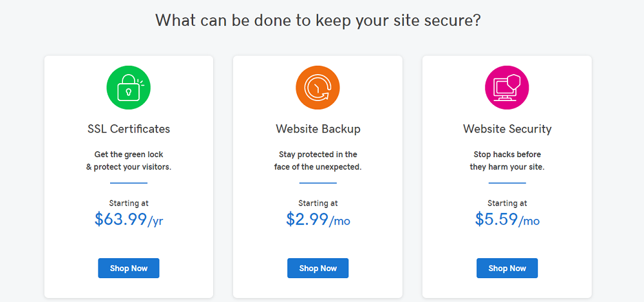Click 'Get the green lock' description text

pos(129,160)
